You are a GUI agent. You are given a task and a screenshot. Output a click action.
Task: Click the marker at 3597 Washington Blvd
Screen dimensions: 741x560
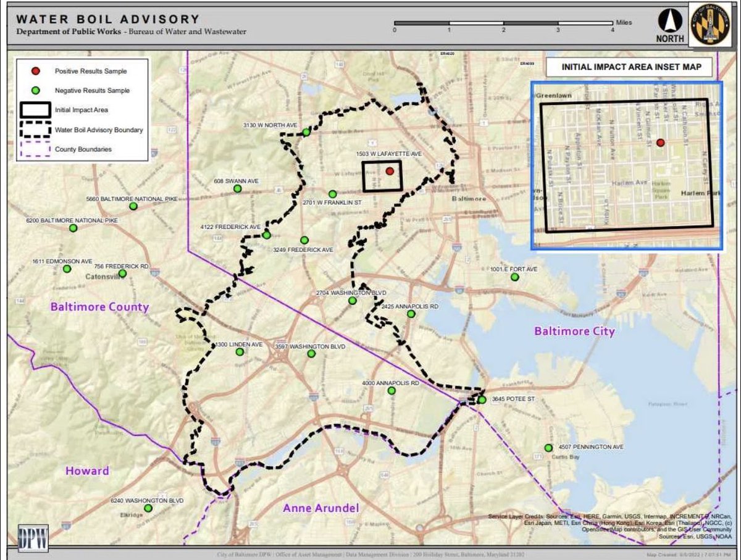(x=311, y=353)
